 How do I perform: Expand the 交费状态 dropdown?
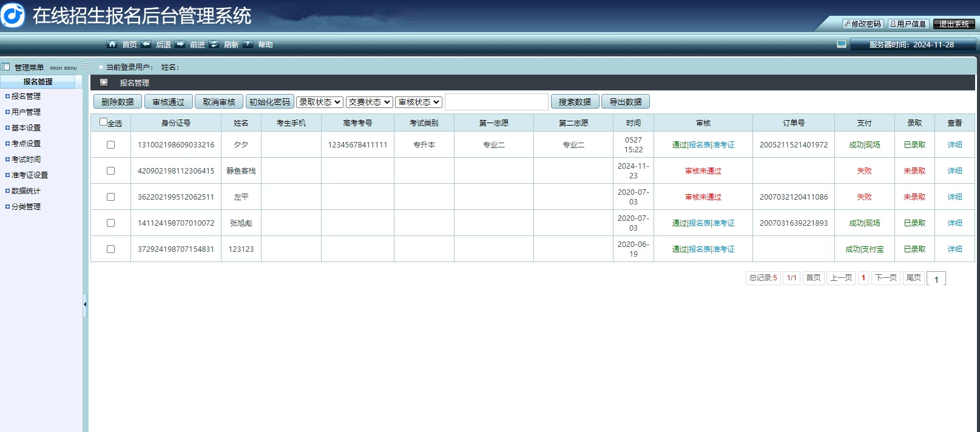370,102
